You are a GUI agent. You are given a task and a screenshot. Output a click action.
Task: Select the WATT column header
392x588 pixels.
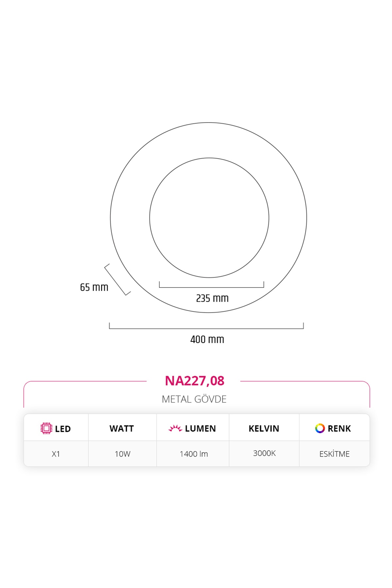point(122,428)
